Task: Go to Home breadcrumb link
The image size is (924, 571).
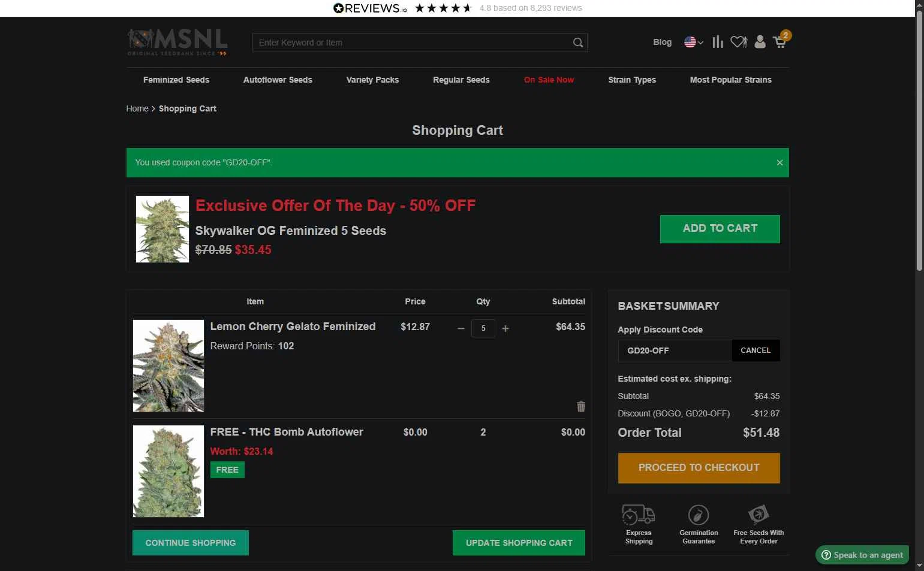Action: [137, 108]
